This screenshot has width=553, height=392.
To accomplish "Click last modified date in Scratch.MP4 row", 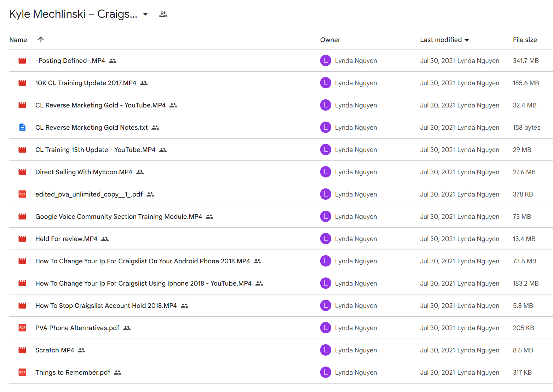I will [x=437, y=350].
